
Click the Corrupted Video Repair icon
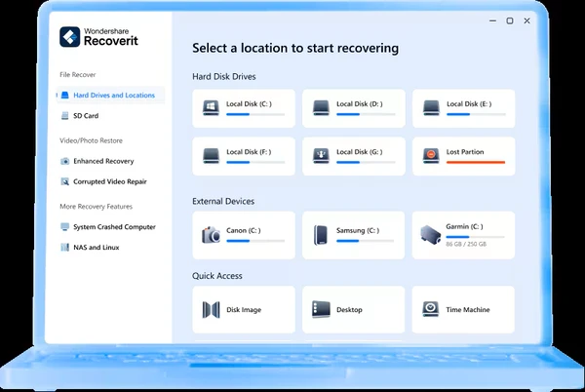click(x=65, y=181)
